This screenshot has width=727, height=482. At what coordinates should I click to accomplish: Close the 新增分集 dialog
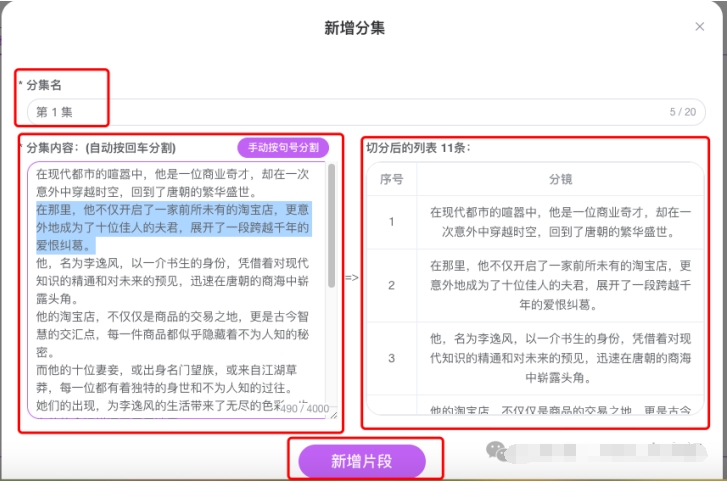tap(700, 27)
